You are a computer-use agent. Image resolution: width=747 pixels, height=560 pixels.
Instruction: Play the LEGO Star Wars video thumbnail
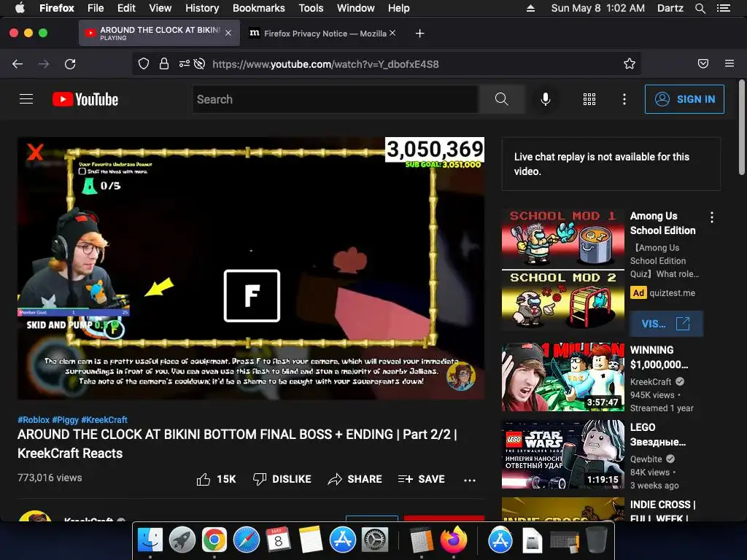[562, 454]
